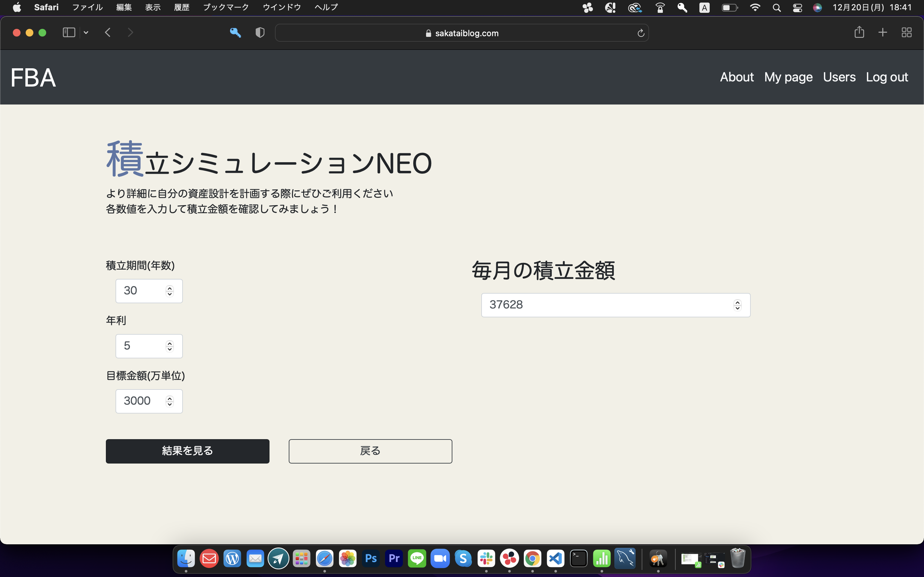Click the Safari share icon
The height and width of the screenshot is (577, 924).
[x=860, y=32]
